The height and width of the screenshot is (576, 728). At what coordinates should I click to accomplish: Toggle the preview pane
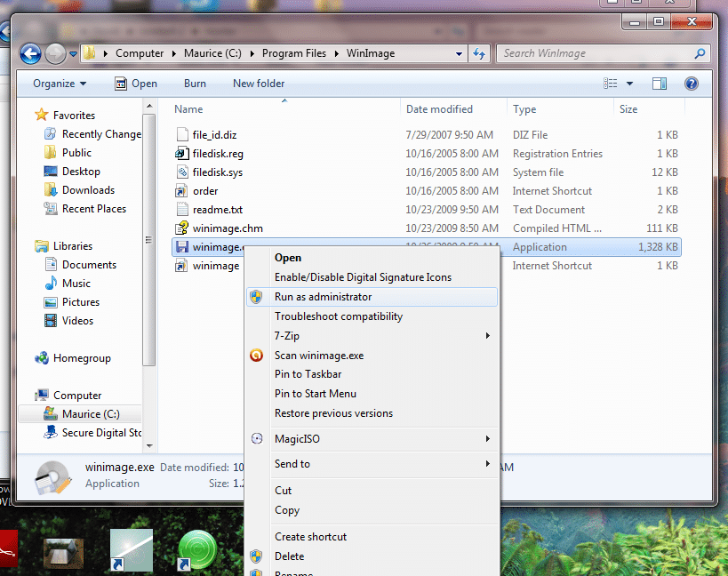(660, 84)
